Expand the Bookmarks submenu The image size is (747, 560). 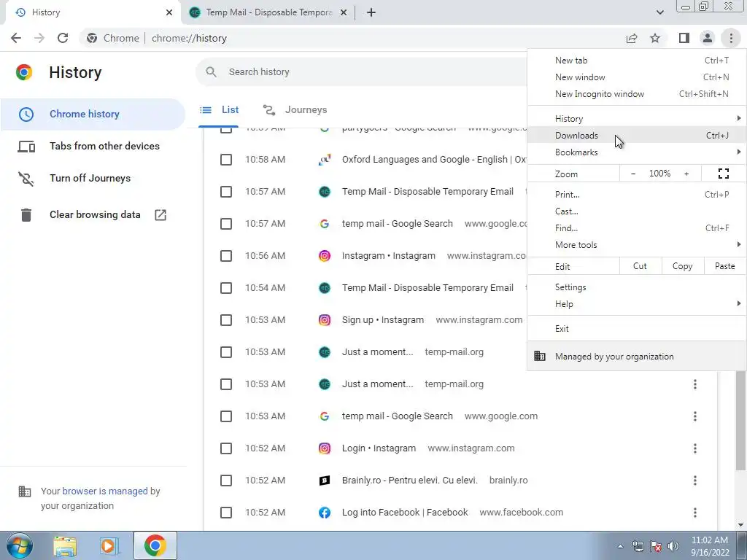pyautogui.click(x=636, y=152)
